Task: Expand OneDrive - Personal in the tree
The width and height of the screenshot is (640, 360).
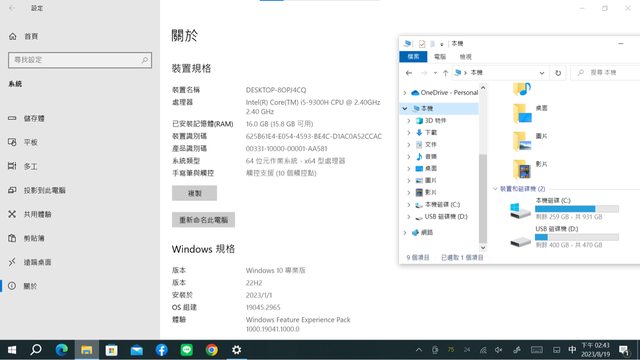Action: pyautogui.click(x=404, y=93)
